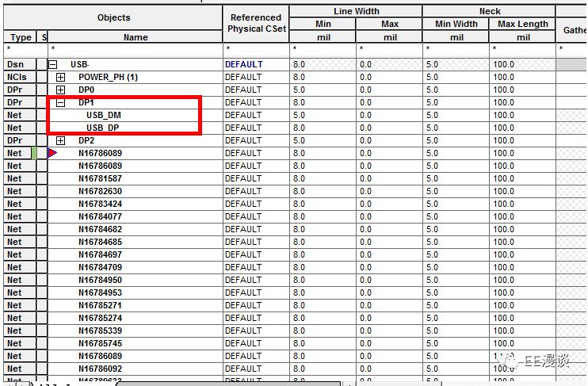Focus the Referenced Physical CSet filter field
Viewport: 588px width, 386px height.
point(256,50)
